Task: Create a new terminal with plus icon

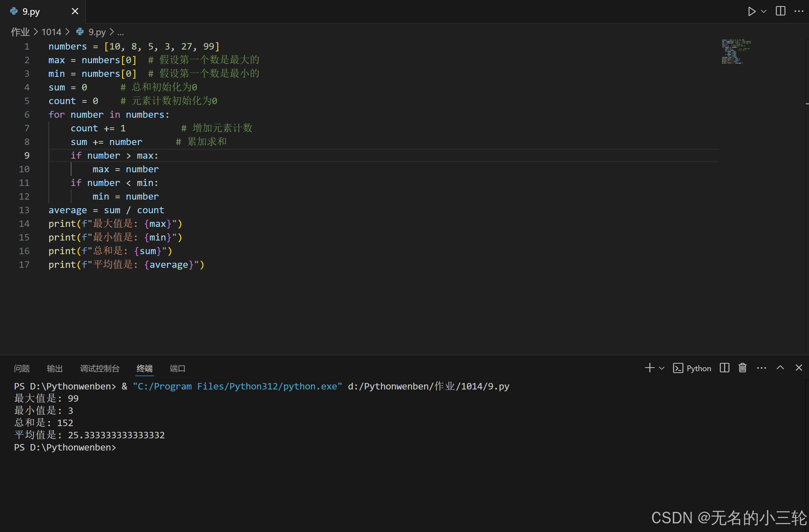Action: click(x=649, y=368)
